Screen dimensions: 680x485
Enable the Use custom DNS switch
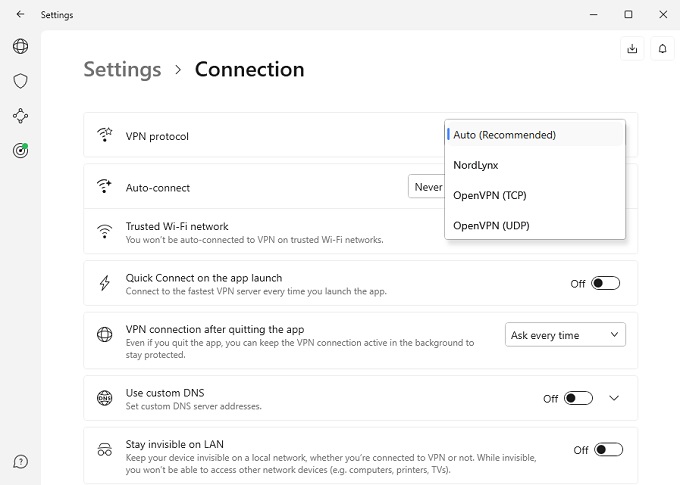coord(578,398)
